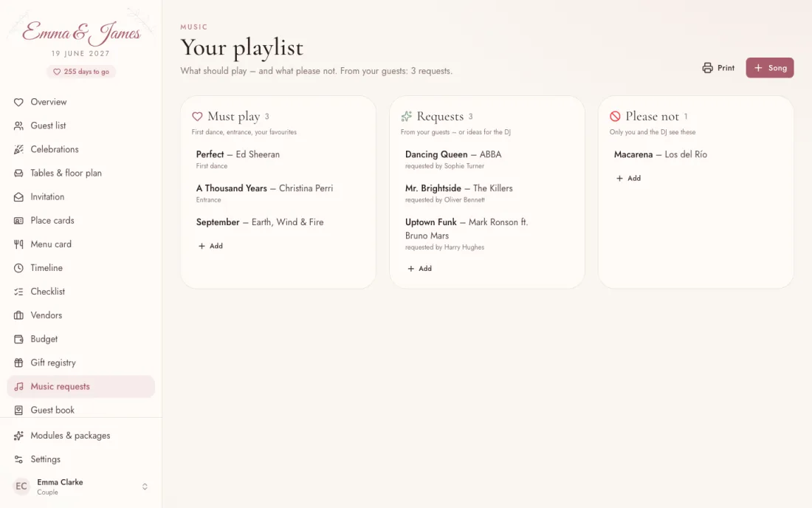Click the checklist icon in sidebar
The image size is (812, 508).
pyautogui.click(x=18, y=292)
